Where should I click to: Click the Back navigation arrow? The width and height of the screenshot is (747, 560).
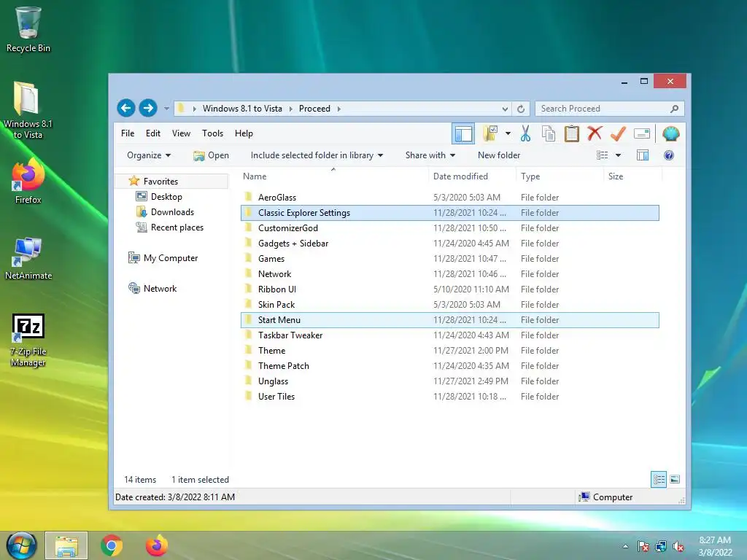tap(125, 108)
